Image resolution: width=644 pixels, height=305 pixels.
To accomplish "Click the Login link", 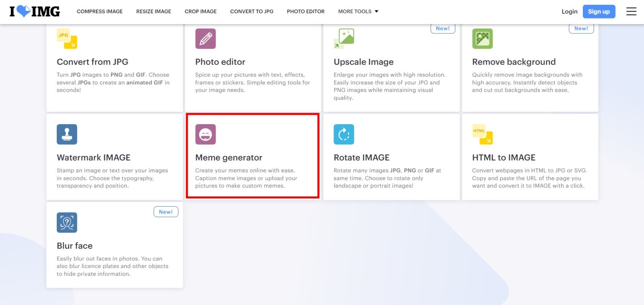I will [x=570, y=11].
